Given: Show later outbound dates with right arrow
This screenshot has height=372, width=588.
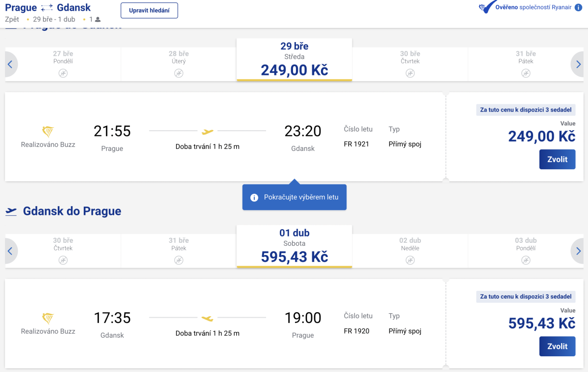Looking at the screenshot, I should [578, 64].
